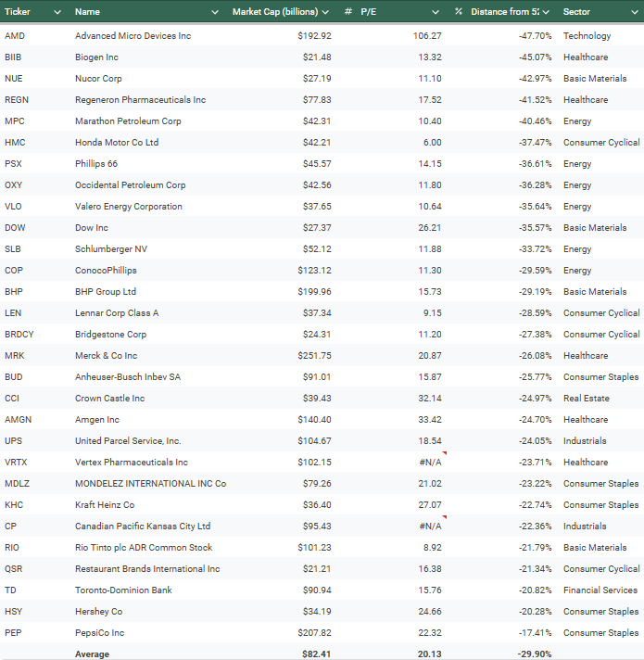The height and width of the screenshot is (660, 644).
Task: Click the PSX ticker cell
Action: point(13,164)
